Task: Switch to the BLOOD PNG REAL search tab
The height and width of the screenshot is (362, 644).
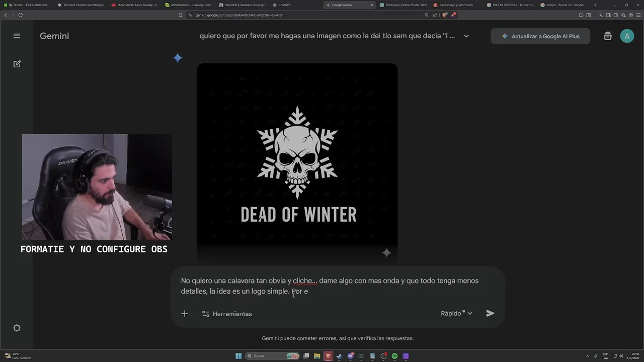Action: (x=511, y=5)
